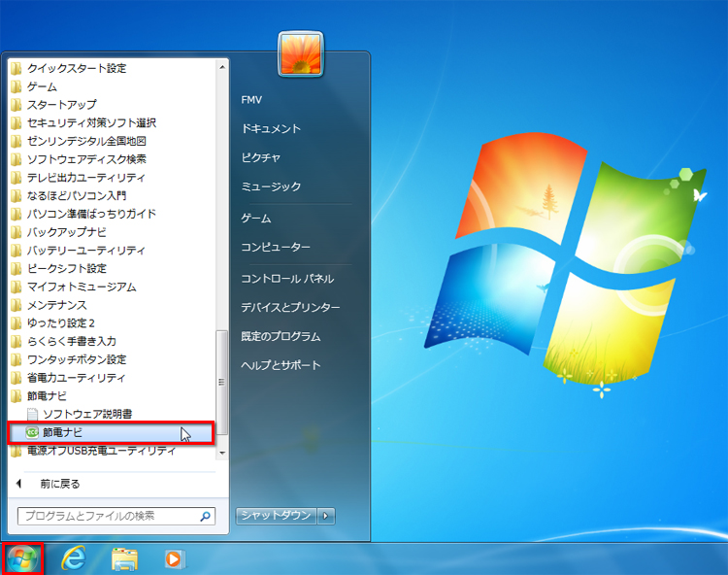Image resolution: width=728 pixels, height=575 pixels.
Task: Open the ソフトウェア説明書 document
Action: (79, 414)
